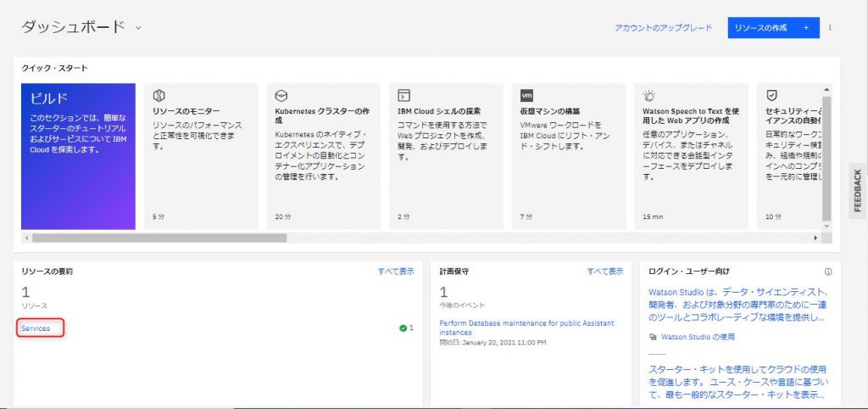This screenshot has width=868, height=409.
Task: Click the IBM Cloud shell terminal icon
Action: tap(403, 96)
